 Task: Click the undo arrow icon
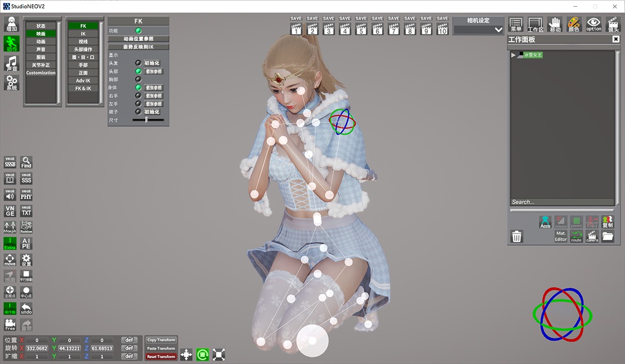tap(26, 308)
